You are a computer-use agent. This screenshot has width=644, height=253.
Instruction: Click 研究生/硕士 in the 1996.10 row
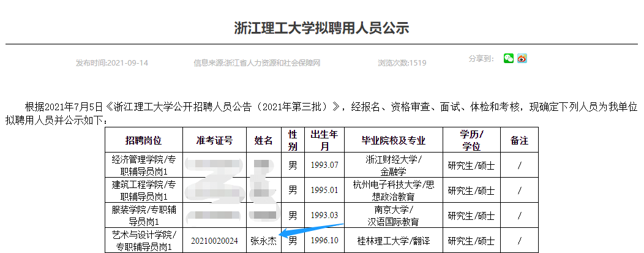[x=471, y=241]
